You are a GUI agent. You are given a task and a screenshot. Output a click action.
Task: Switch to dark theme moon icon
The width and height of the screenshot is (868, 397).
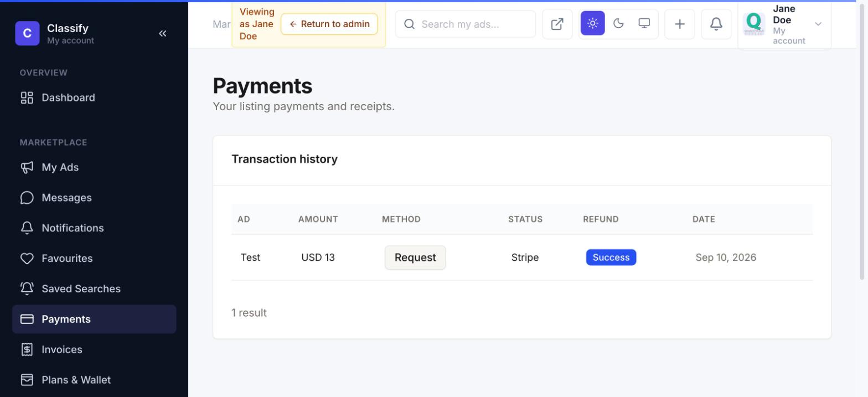(619, 23)
